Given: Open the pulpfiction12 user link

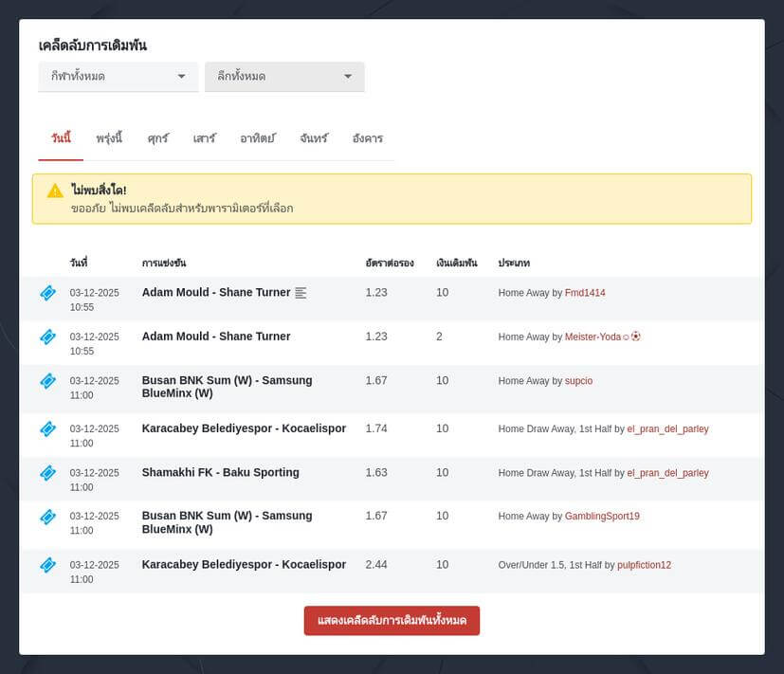Looking at the screenshot, I should [x=644, y=565].
